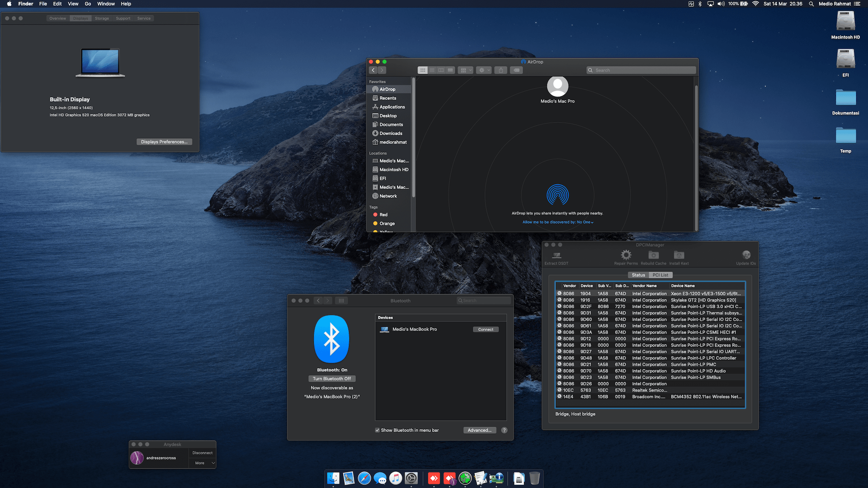868x488 pixels.
Task: Open the Apple menu
Action: tap(9, 4)
